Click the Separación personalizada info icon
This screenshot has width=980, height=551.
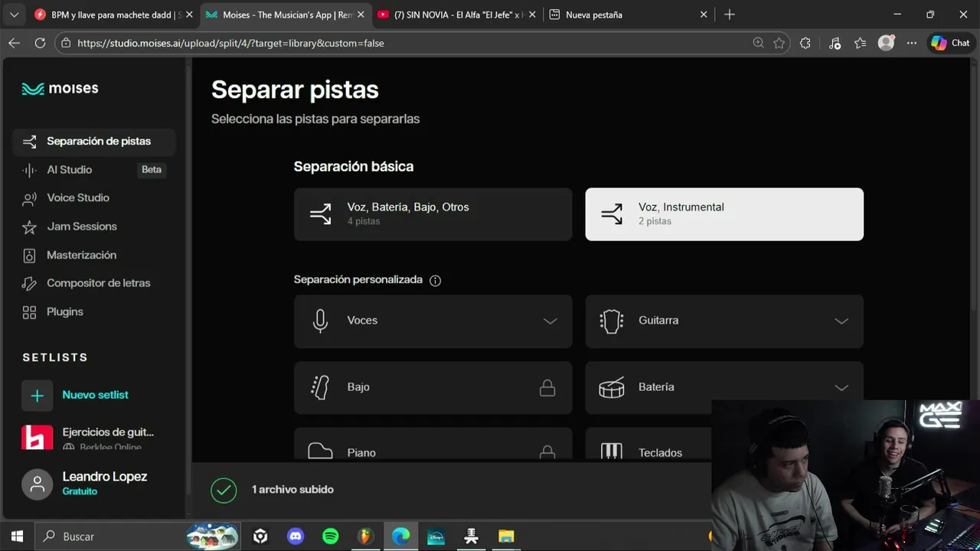point(435,281)
